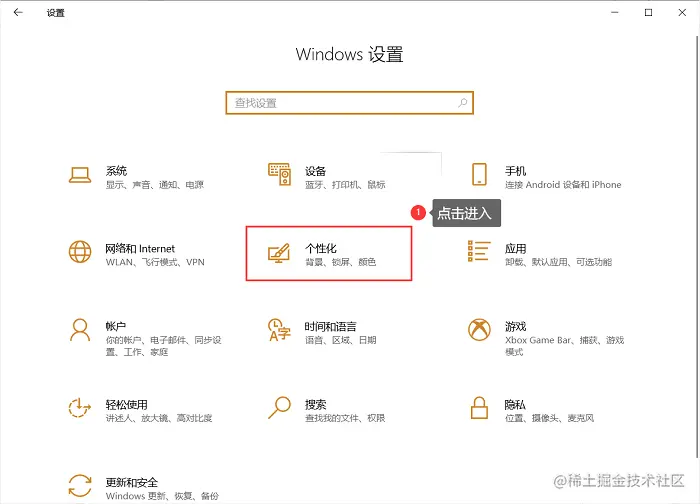Select the 搜索 title
This screenshot has width=700, height=504.
[316, 404]
